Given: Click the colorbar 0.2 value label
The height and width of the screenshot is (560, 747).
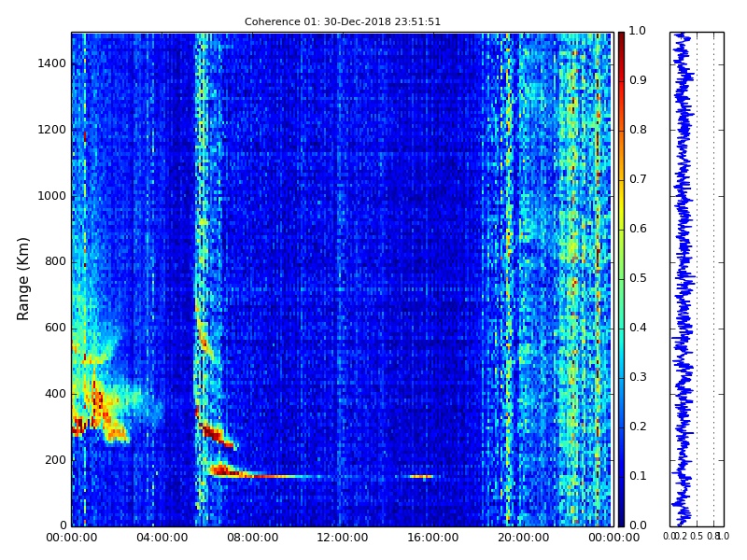Looking at the screenshot, I should [x=638, y=427].
